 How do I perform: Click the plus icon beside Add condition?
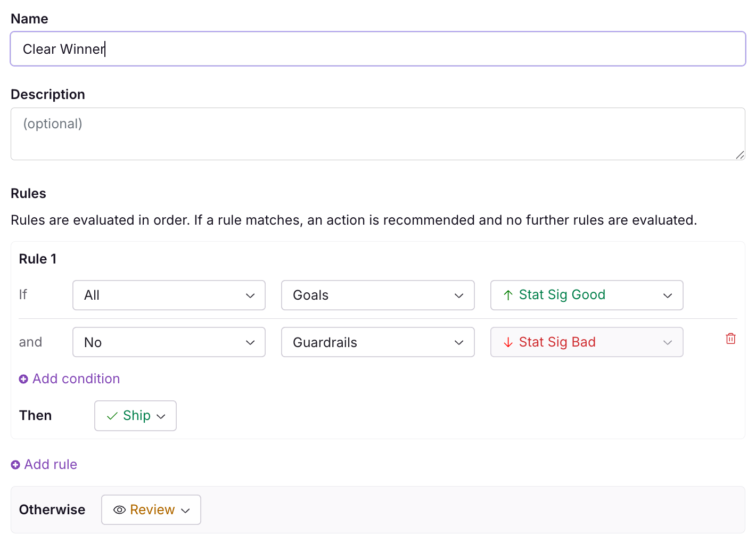23,379
